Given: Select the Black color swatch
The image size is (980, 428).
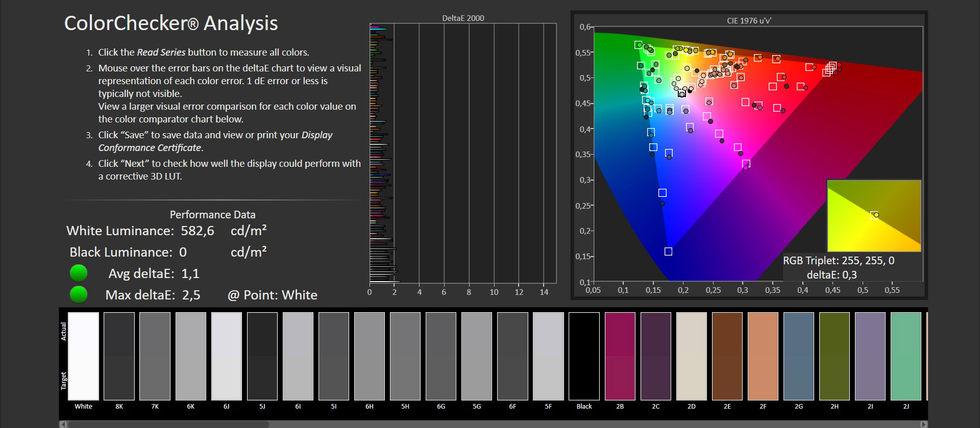Looking at the screenshot, I should (584, 356).
